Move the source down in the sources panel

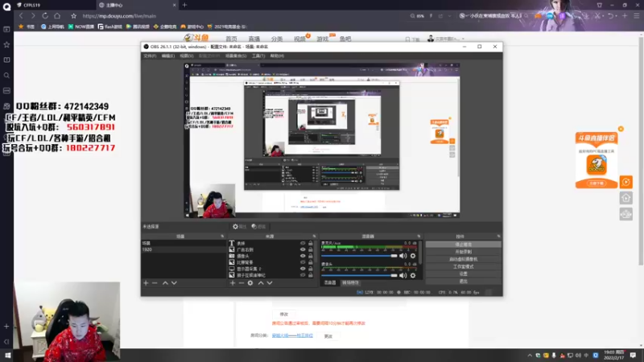click(x=270, y=283)
